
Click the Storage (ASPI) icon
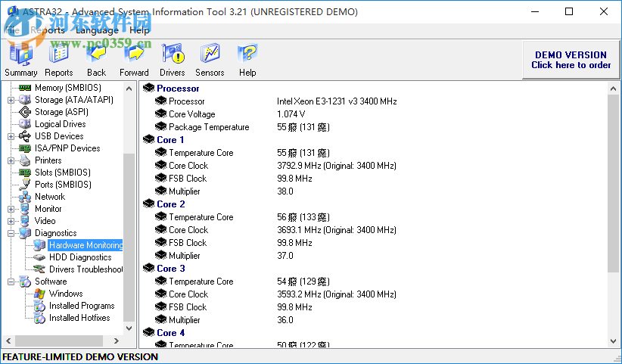[x=25, y=112]
